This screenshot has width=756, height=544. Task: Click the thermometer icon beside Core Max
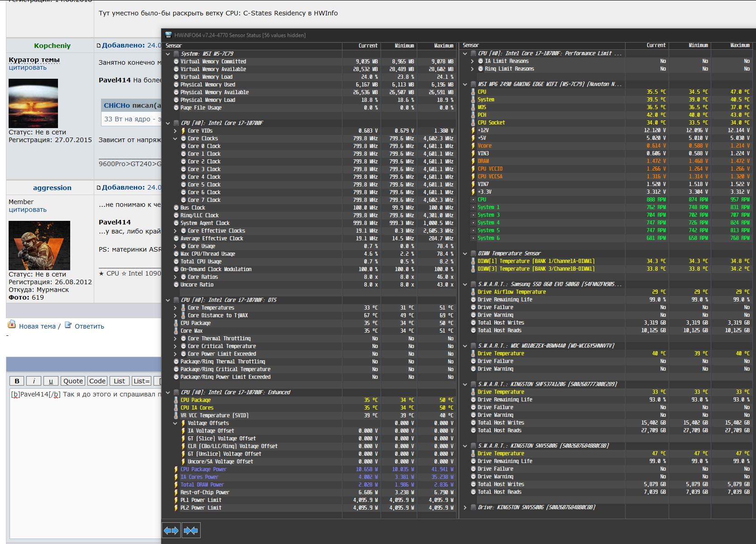click(176, 331)
